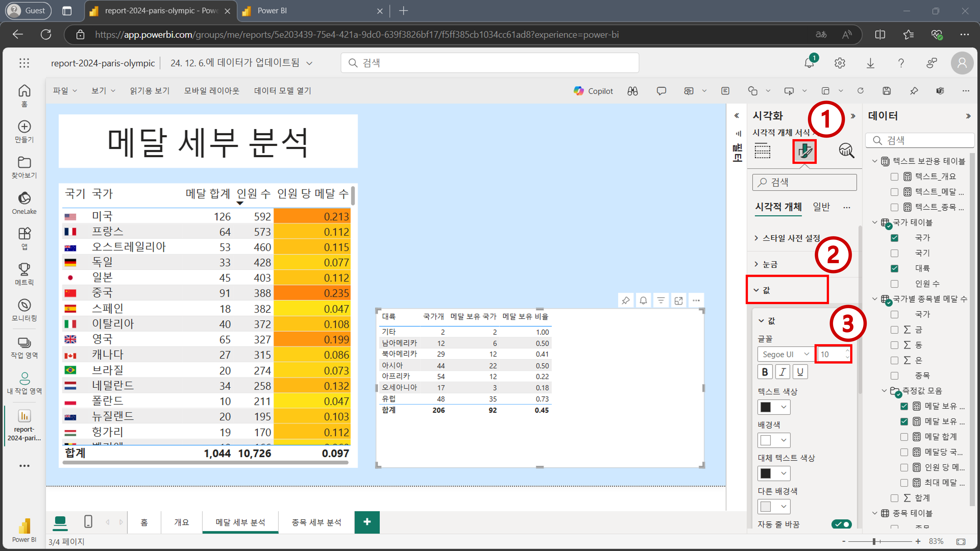Collapse the 국가별 종목별 메달 수 table

875,299
